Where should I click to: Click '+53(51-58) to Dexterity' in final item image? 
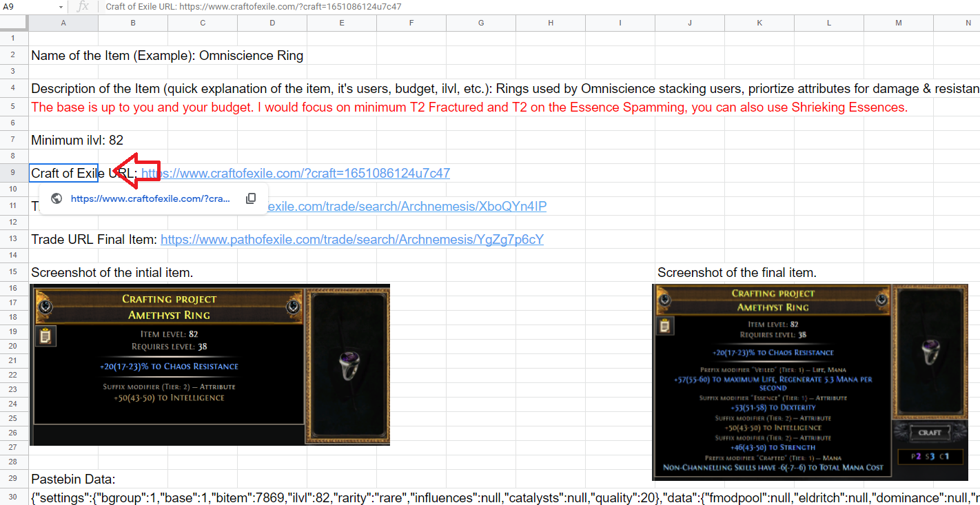[x=773, y=407]
